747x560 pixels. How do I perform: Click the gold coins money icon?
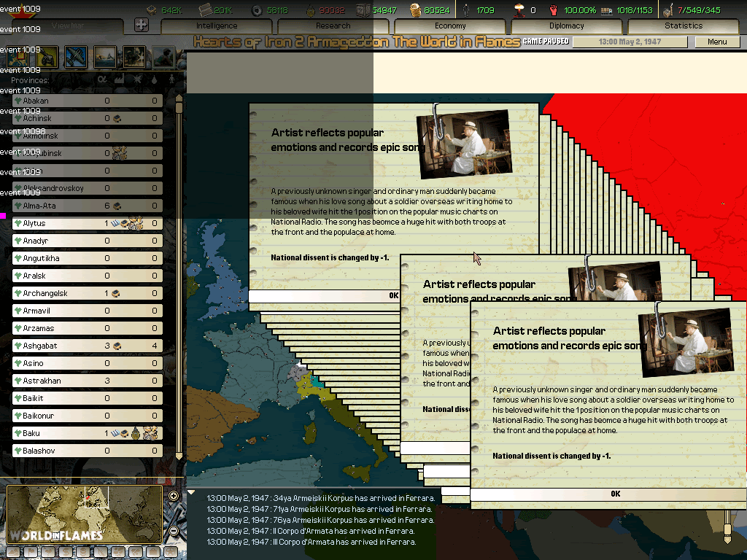coord(415,10)
